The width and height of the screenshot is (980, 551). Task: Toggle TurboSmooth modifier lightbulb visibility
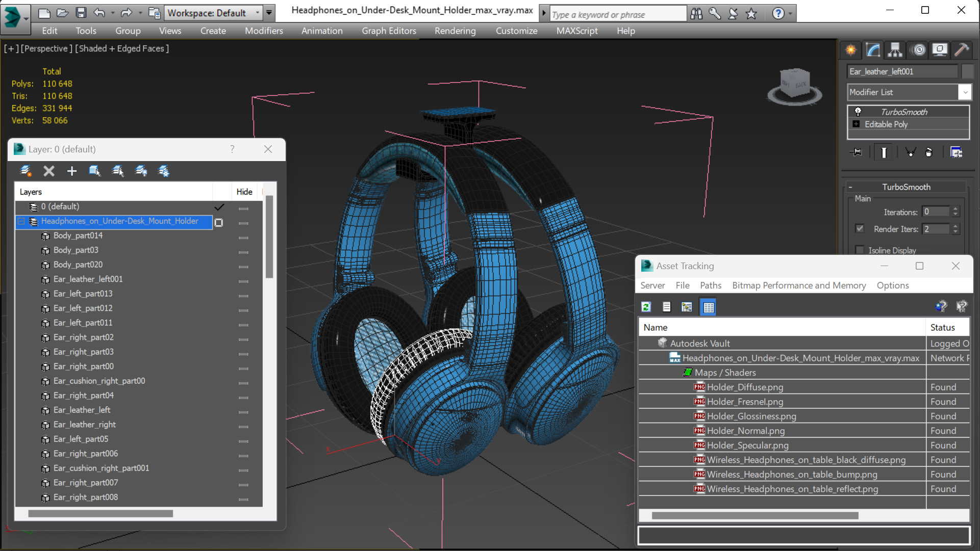point(858,112)
